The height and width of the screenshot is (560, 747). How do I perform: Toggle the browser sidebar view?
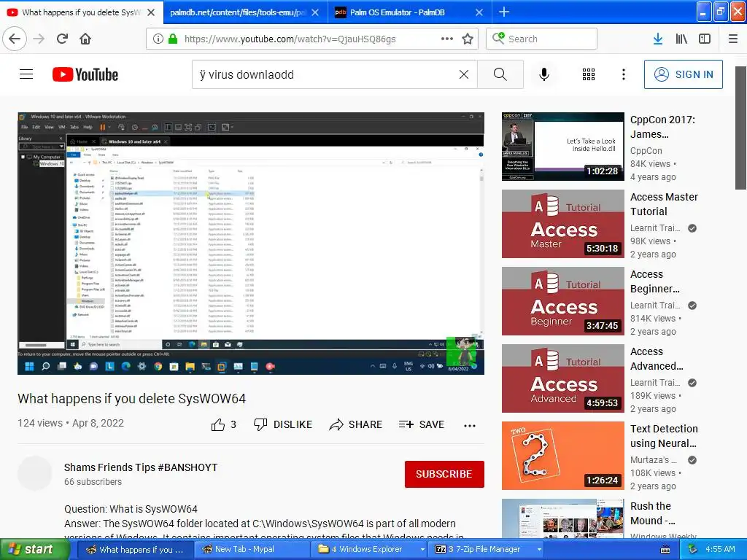(x=705, y=39)
